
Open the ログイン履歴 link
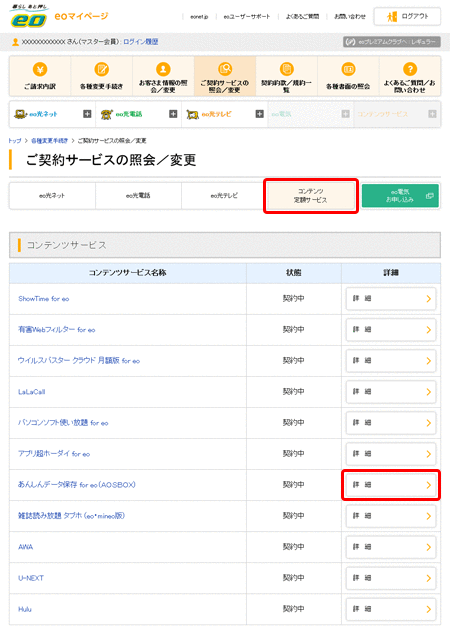tap(140, 42)
